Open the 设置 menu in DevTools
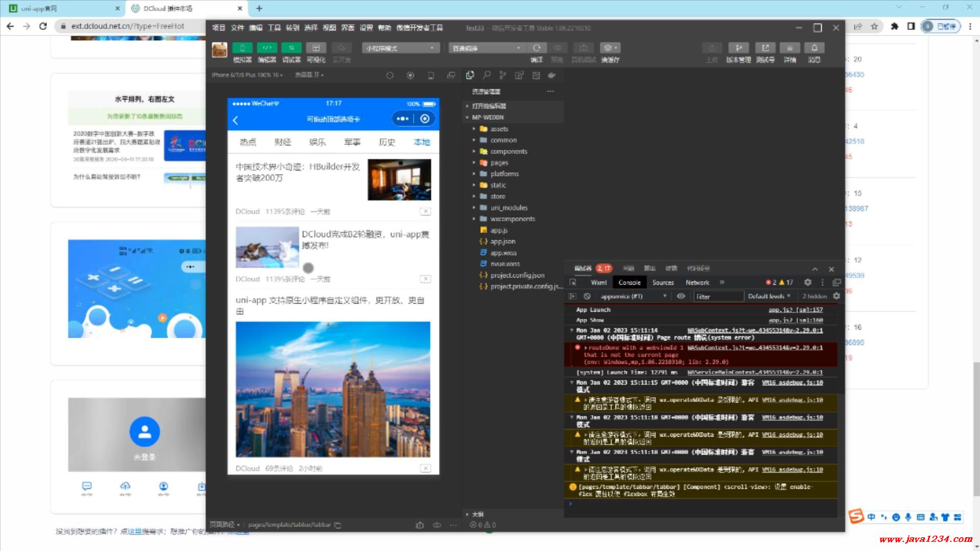 [x=366, y=28]
